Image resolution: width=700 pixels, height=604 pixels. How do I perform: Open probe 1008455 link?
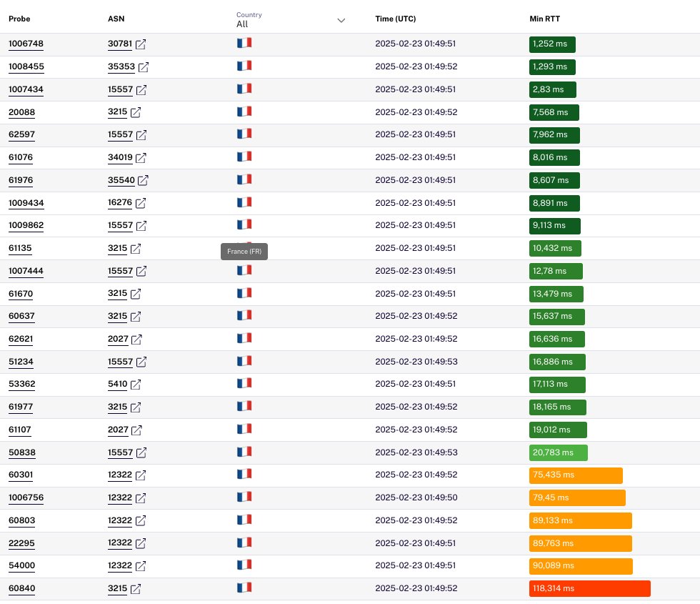[x=26, y=66]
